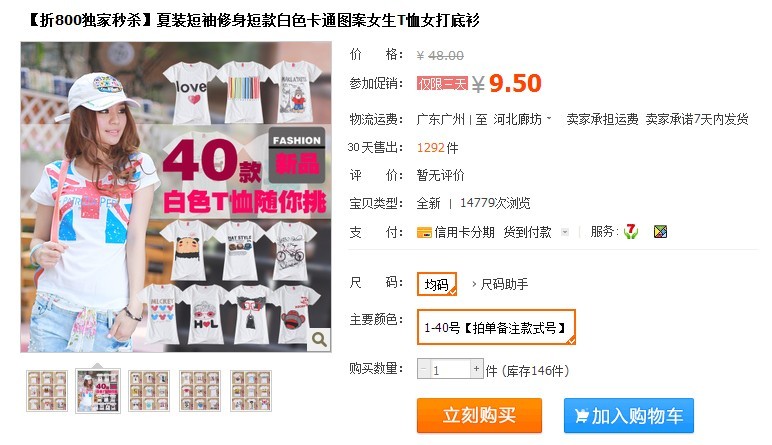Decrease purchase quantity with minus button

424,369
